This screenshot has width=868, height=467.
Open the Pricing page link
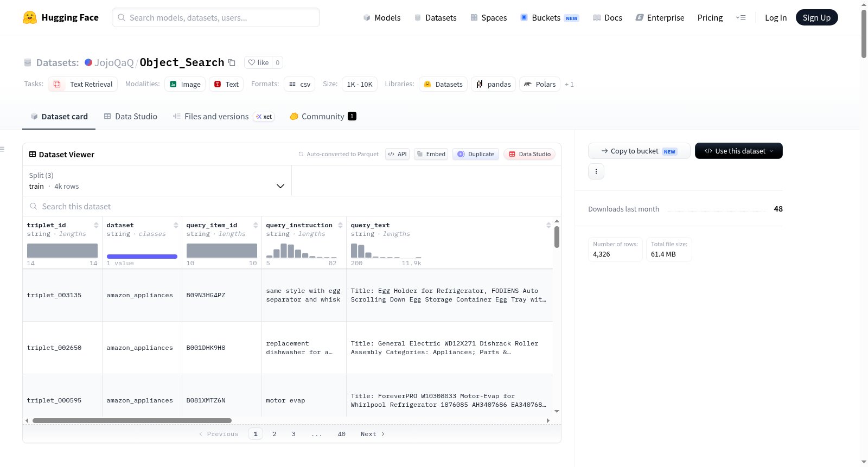(x=710, y=18)
